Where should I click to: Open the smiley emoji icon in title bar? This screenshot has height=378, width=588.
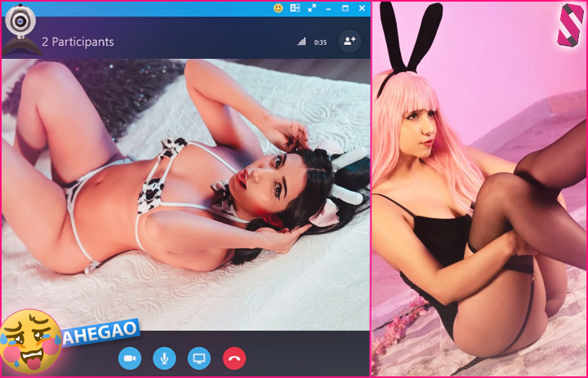click(278, 8)
